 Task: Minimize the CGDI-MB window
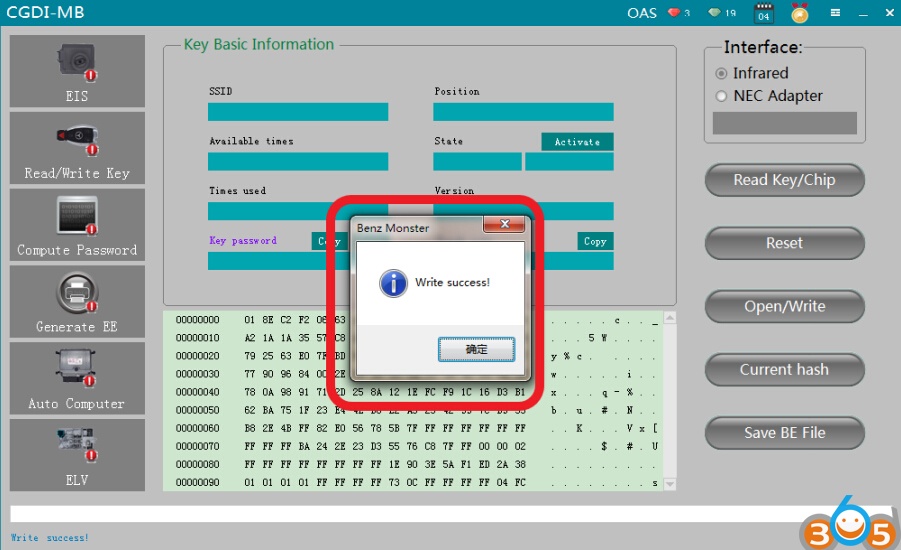[x=863, y=13]
